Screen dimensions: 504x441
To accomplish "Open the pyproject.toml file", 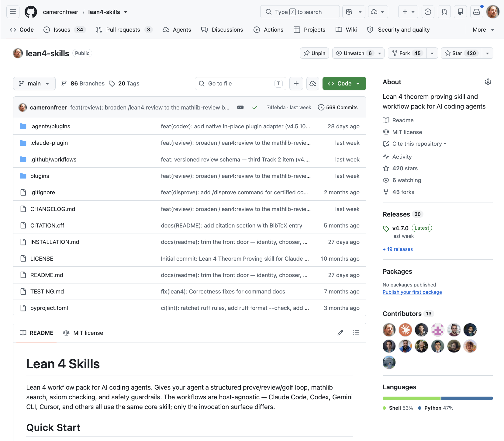I will pyautogui.click(x=49, y=308).
